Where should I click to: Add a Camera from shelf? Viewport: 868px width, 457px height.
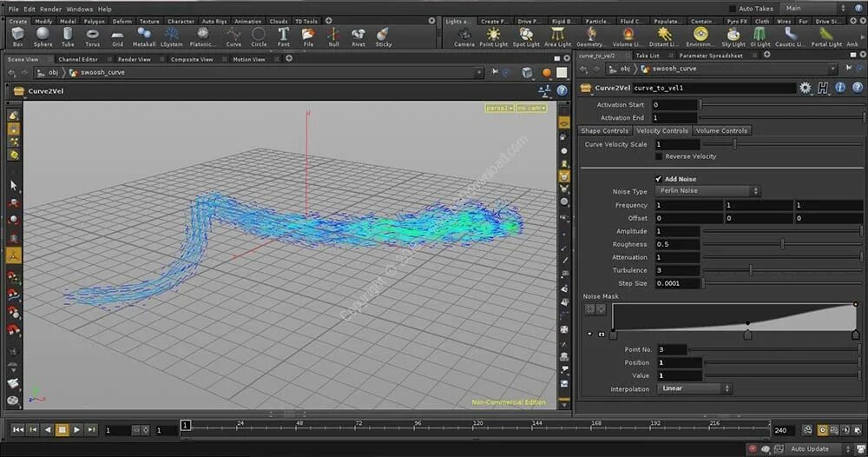(464, 37)
